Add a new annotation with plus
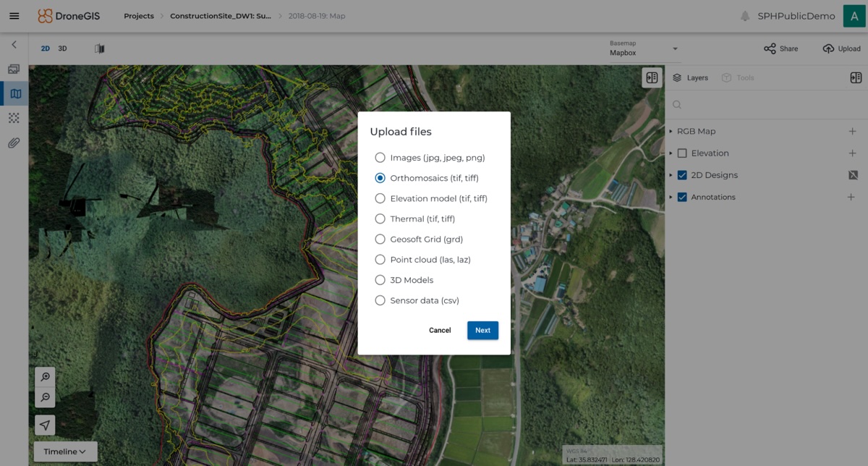The height and width of the screenshot is (466, 868). click(x=851, y=197)
